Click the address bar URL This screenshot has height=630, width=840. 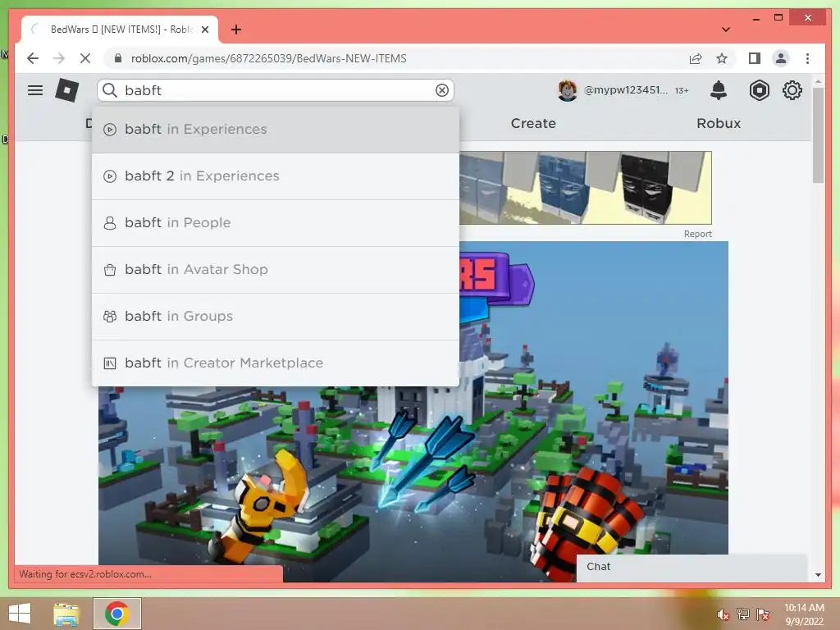coord(268,58)
